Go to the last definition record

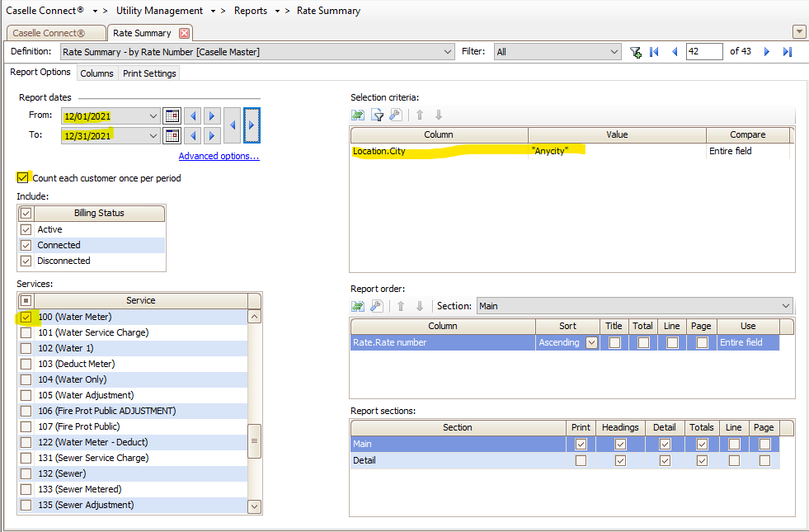pos(787,52)
